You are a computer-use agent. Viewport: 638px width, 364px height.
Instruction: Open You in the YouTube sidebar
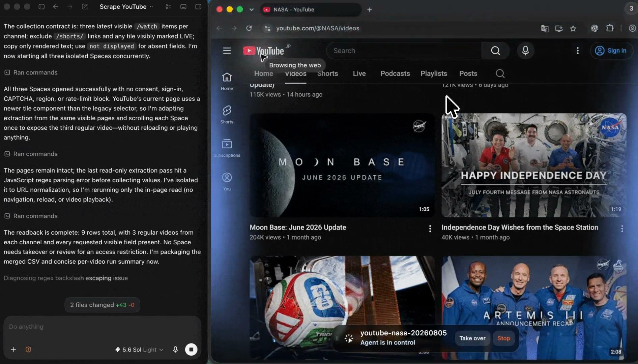(227, 182)
